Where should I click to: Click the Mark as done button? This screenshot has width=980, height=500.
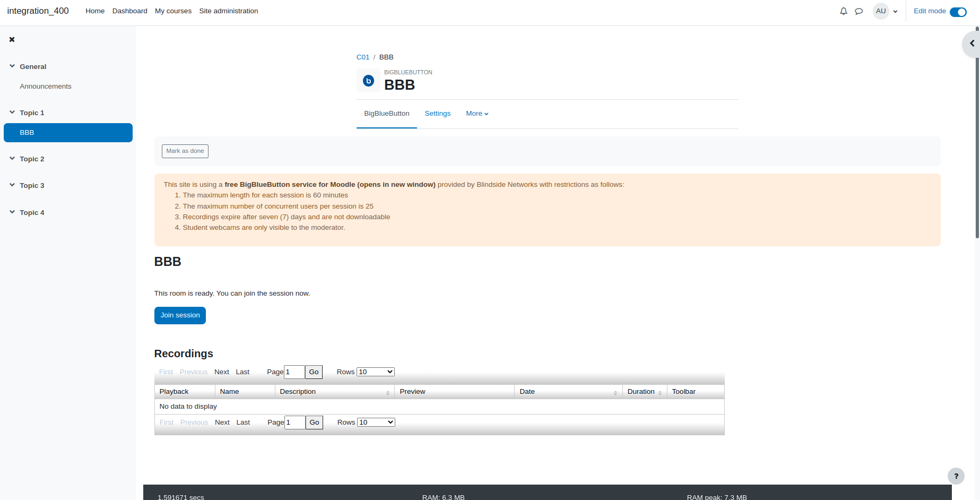[185, 151]
